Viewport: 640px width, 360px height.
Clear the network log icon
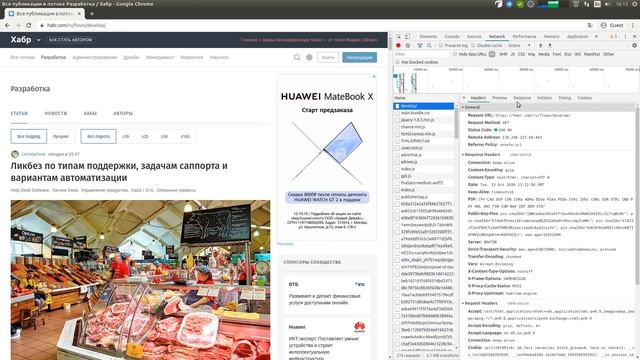(408, 45)
